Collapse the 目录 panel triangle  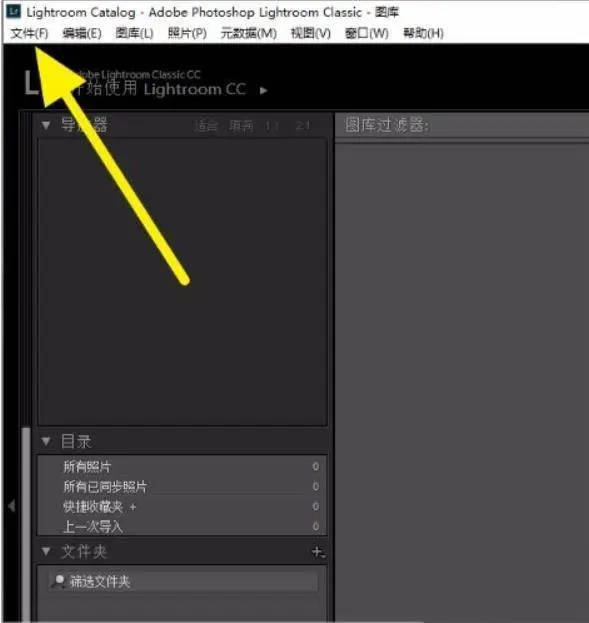tap(46, 441)
